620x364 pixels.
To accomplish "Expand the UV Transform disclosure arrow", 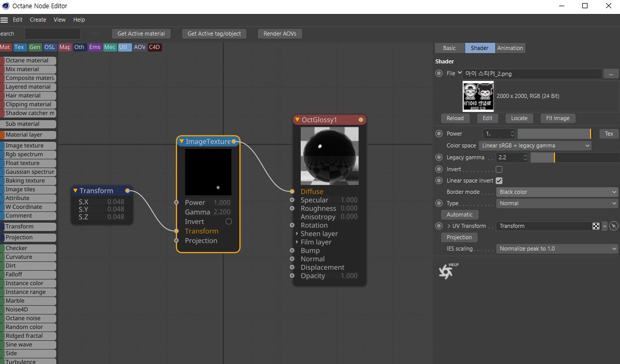I will click(x=449, y=226).
